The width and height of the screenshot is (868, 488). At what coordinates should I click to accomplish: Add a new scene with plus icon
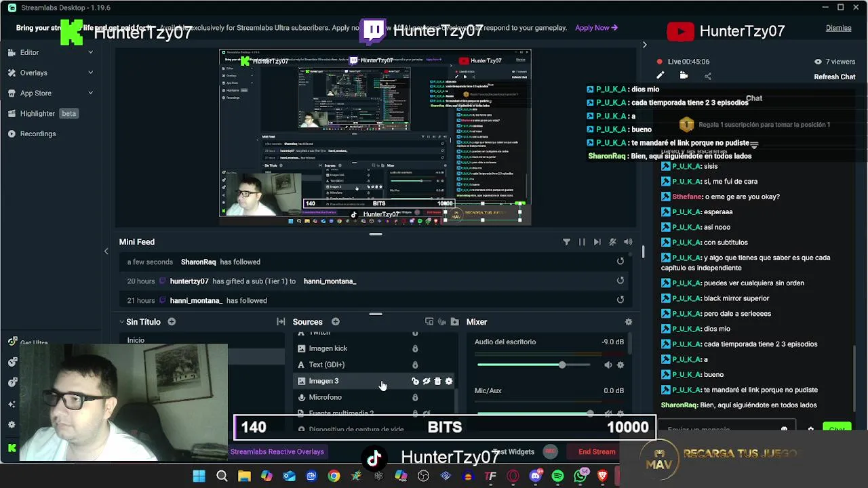point(172,322)
